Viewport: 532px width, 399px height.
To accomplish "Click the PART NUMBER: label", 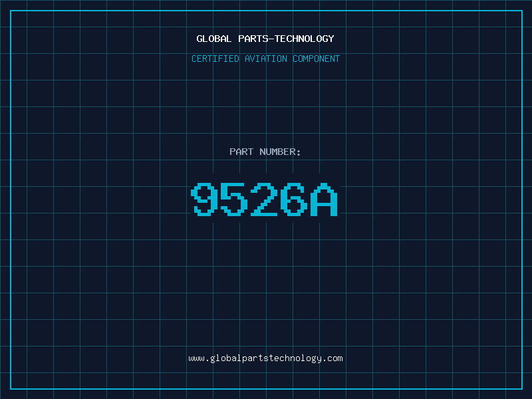I will pyautogui.click(x=265, y=152).
